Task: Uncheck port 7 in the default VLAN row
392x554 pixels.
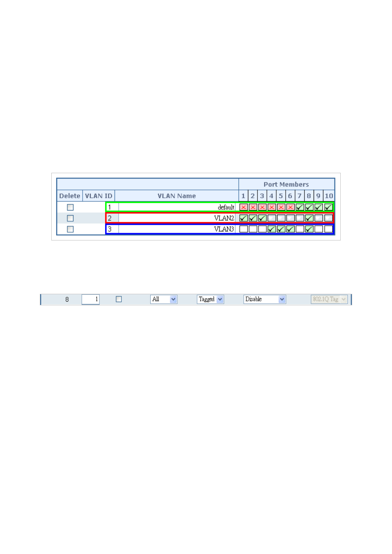Action: [x=300, y=207]
